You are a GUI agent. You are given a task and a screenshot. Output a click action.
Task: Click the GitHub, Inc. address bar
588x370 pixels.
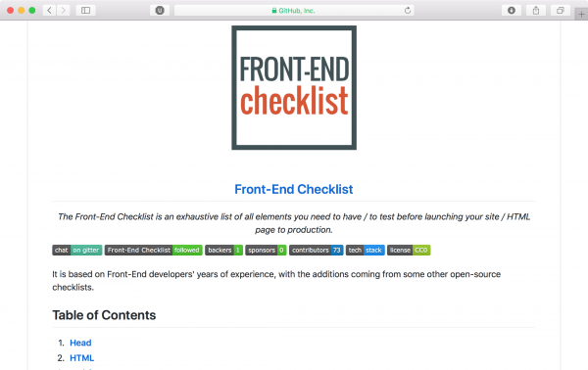294,11
